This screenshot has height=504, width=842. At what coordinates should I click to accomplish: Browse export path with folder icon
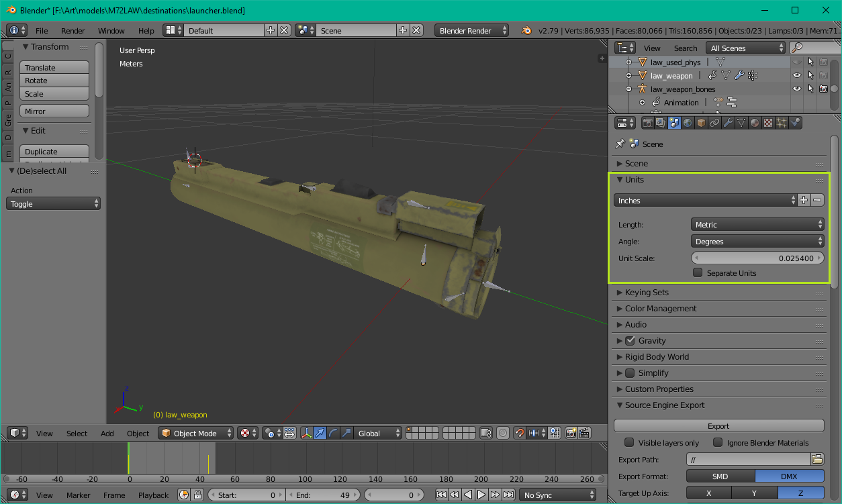817,460
